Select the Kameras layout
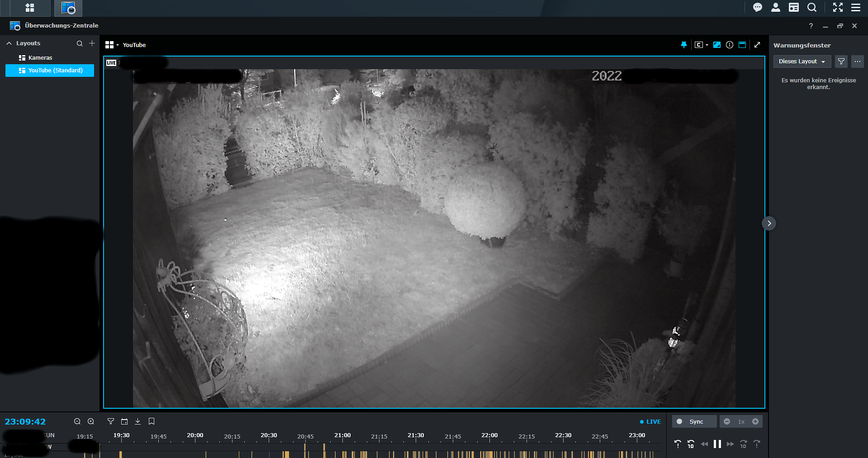This screenshot has width=868, height=458. [40, 58]
